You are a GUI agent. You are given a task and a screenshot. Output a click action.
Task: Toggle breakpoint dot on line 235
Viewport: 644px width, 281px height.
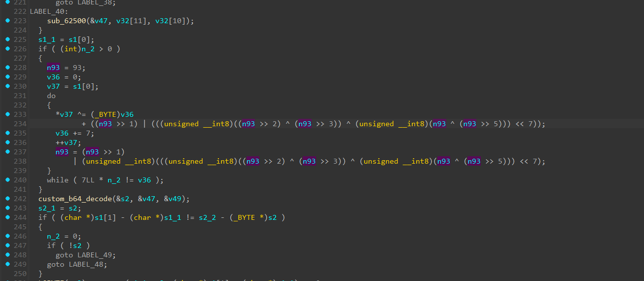pos(7,133)
